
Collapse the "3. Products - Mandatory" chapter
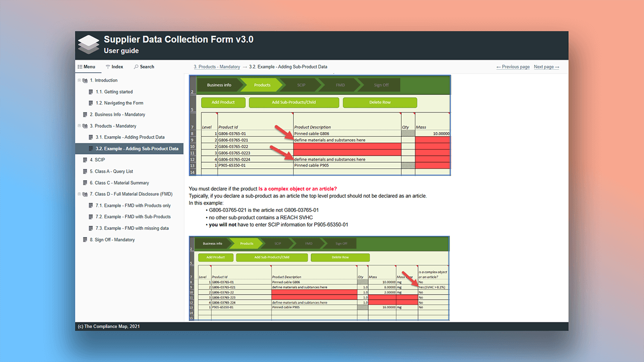[x=79, y=125]
